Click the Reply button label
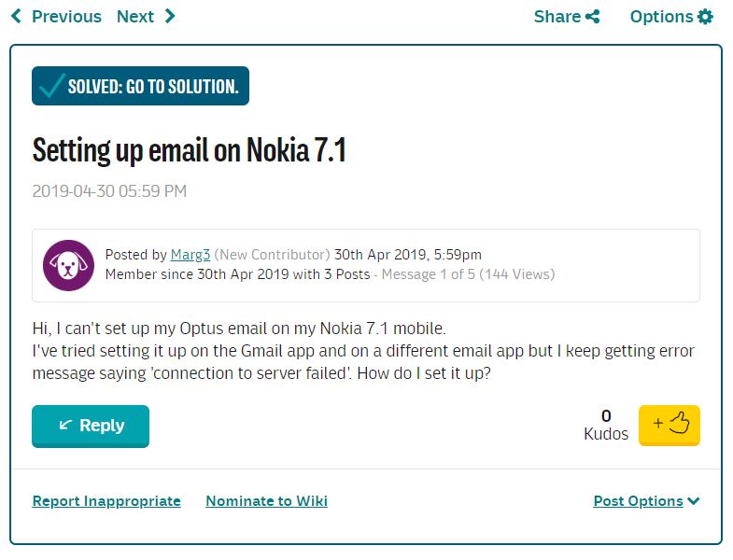The image size is (733, 560). pyautogui.click(x=102, y=426)
